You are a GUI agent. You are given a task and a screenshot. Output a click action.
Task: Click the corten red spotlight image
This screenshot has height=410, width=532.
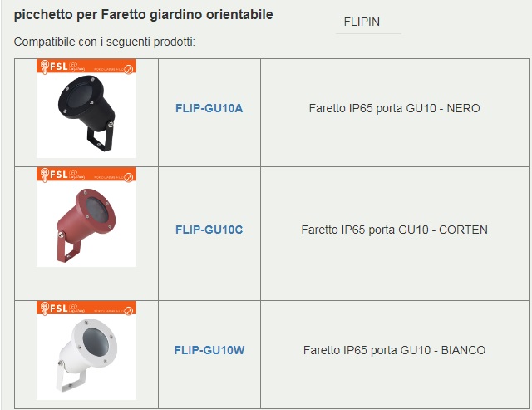tap(86, 217)
